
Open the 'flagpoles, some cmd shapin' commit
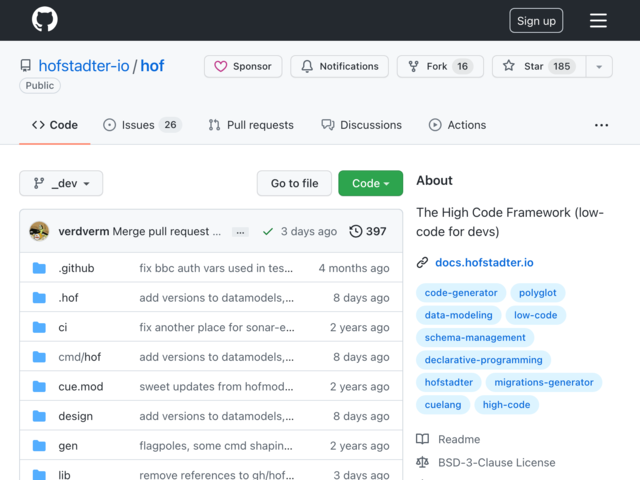pos(216,446)
